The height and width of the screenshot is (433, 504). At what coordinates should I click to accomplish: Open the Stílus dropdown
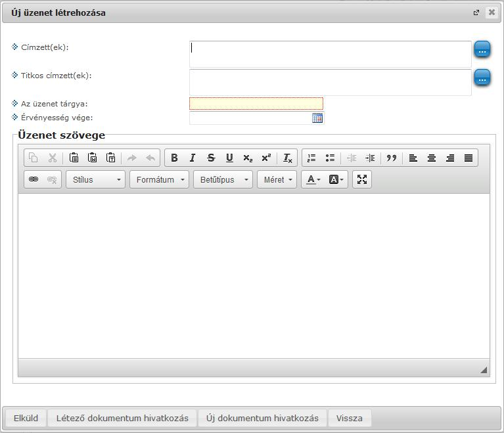pos(95,179)
